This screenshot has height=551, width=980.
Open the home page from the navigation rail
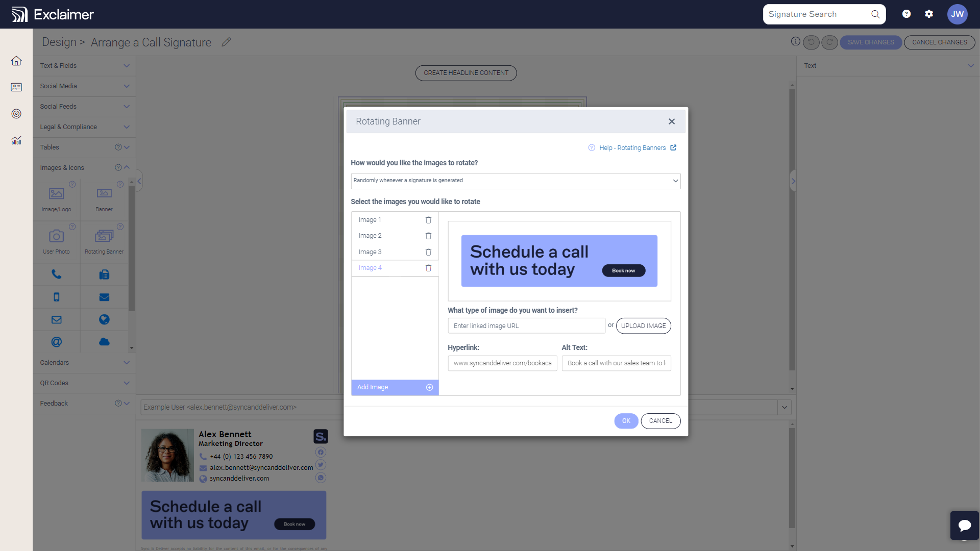click(16, 61)
